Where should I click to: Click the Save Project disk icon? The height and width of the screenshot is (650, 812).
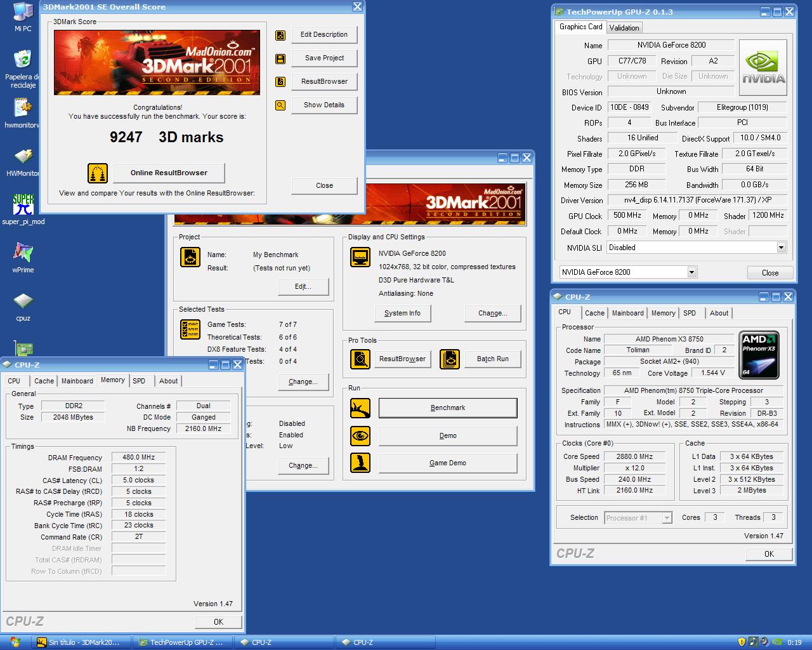(280, 59)
